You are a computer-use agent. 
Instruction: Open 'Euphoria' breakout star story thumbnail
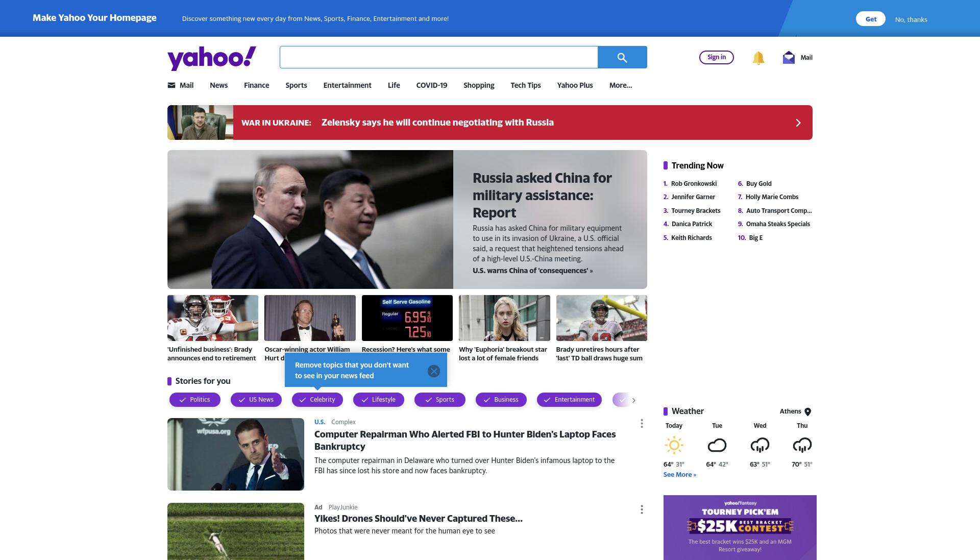tap(504, 318)
